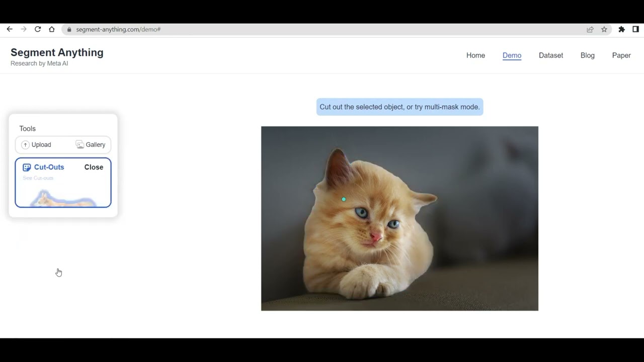Viewport: 644px width, 362px height.
Task: Toggle the browser side panel icon
Action: 636,30
